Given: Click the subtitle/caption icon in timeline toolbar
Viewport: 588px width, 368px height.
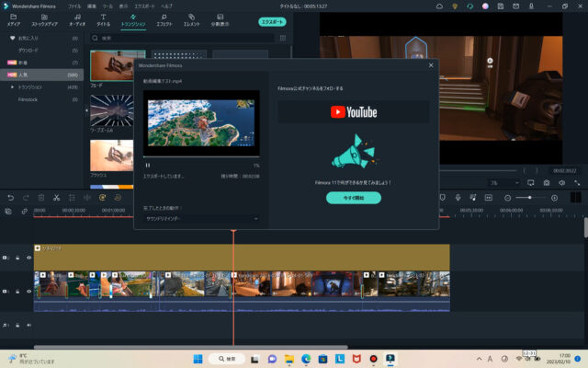Looking at the screenshot, I should click(x=489, y=198).
